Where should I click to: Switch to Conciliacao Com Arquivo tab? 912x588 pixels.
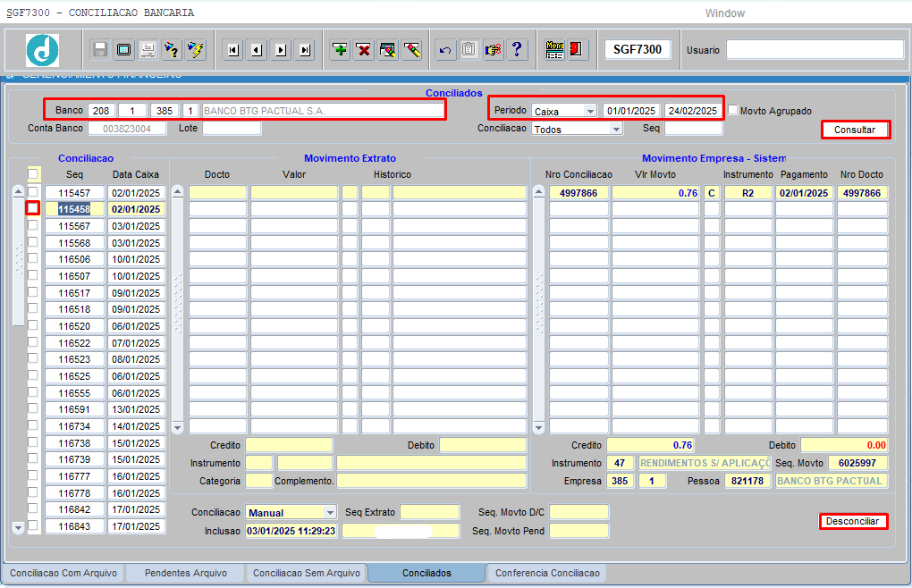pos(63,573)
